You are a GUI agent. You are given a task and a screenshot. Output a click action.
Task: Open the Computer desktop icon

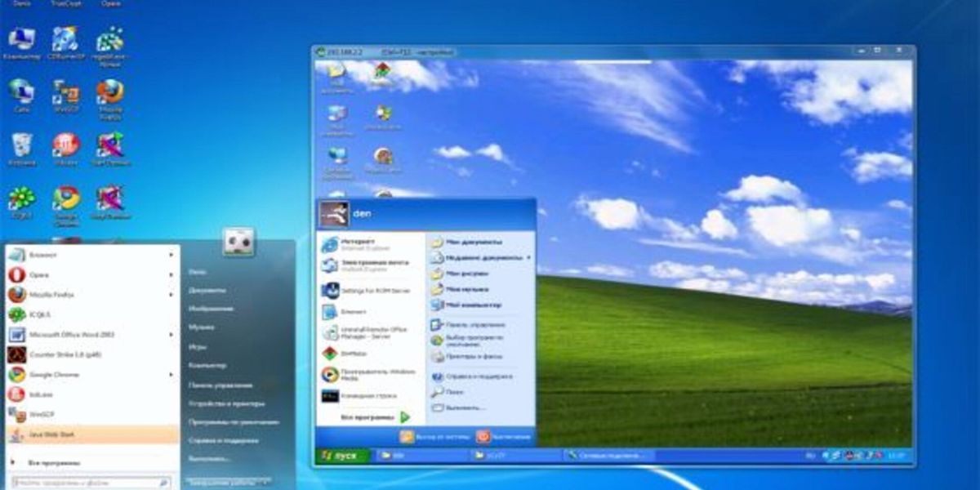point(21,43)
